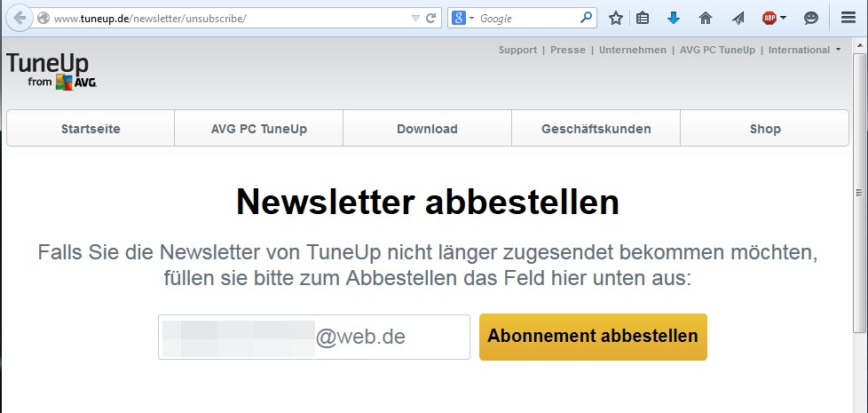Image resolution: width=868 pixels, height=413 pixels.
Task: Click the globe site identity icon
Action: point(43,19)
